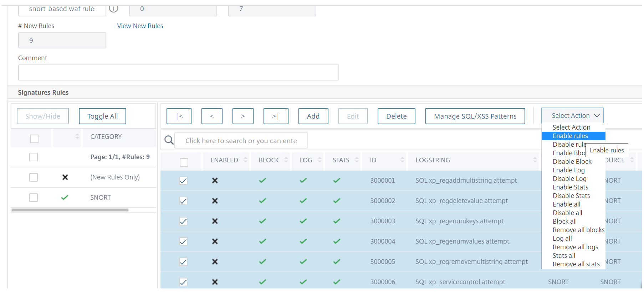644x292 pixels.
Task: Click the green checkmark beside SNORT category
Action: pos(65,197)
